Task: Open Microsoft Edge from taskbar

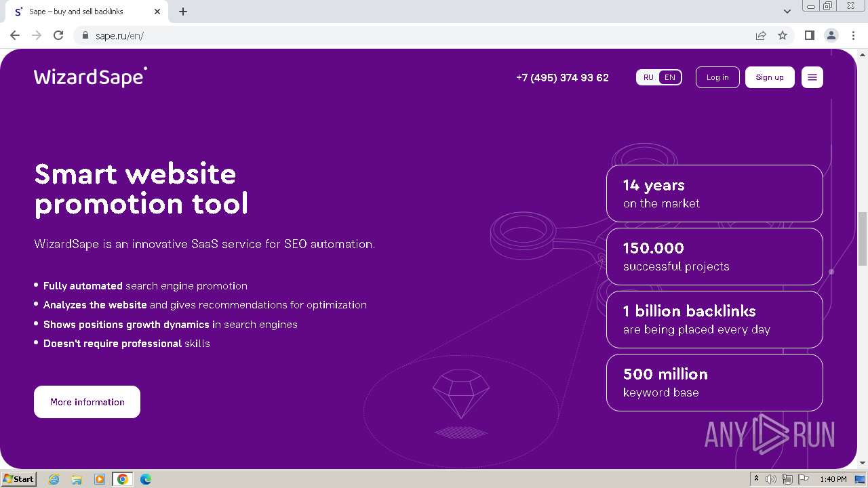Action: pyautogui.click(x=146, y=479)
